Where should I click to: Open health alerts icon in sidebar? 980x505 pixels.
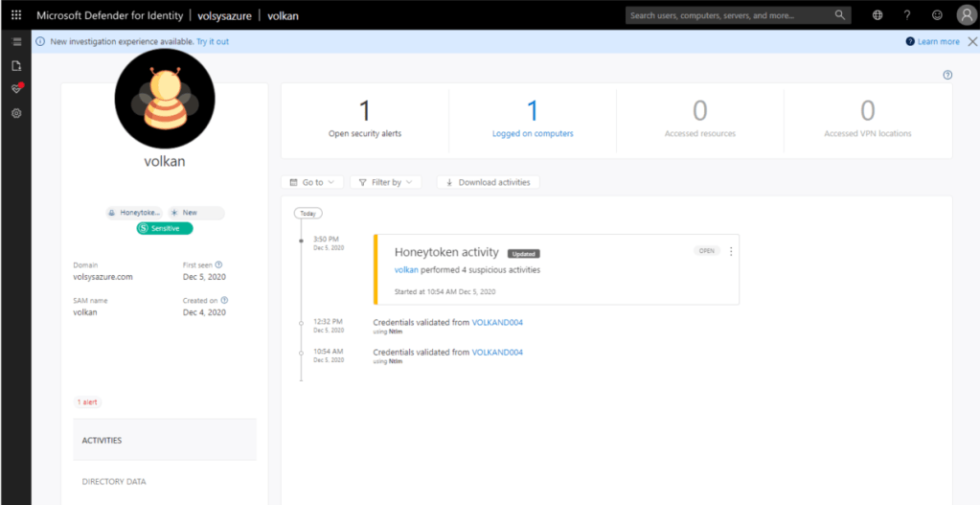16,89
